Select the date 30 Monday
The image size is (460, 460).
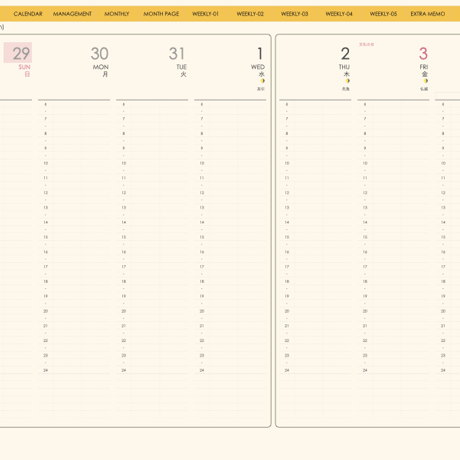(99, 53)
